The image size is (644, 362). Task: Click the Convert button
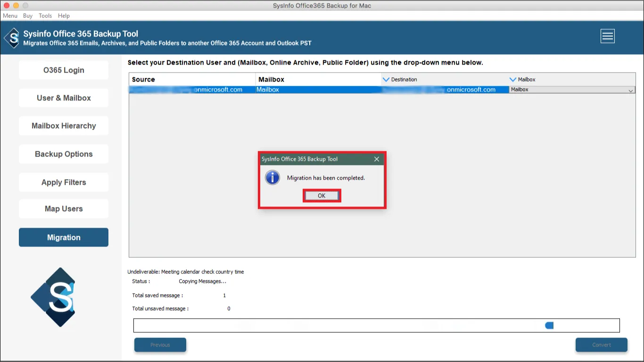point(602,345)
